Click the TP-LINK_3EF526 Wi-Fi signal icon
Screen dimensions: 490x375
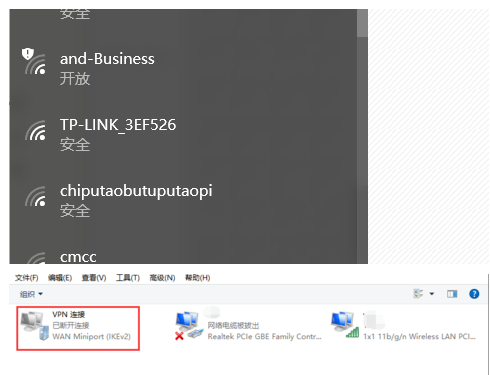[x=36, y=131]
